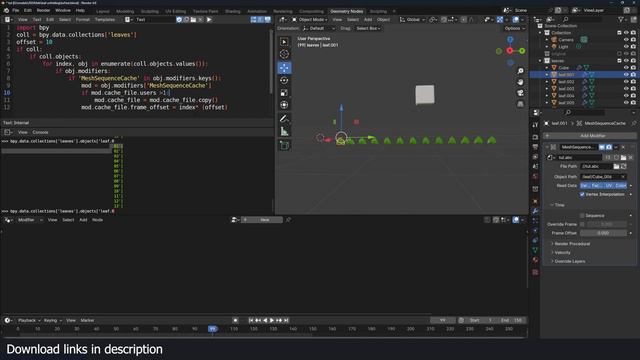Screen dimensions: 640x360
Task: Open the Templates menu in text editor
Action: tap(105, 20)
